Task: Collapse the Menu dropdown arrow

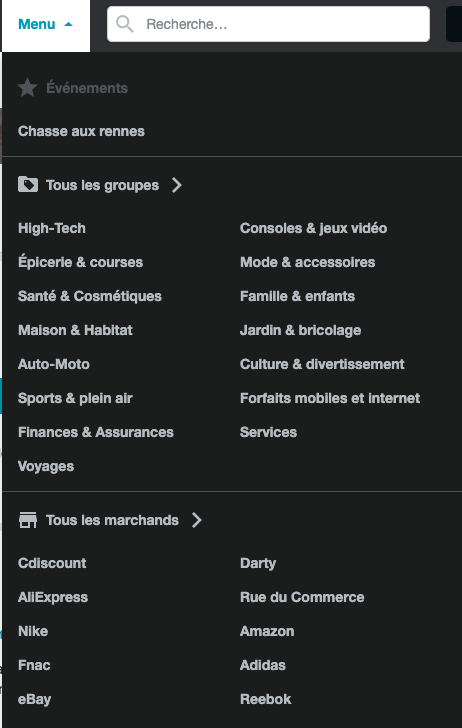Action: click(68, 24)
